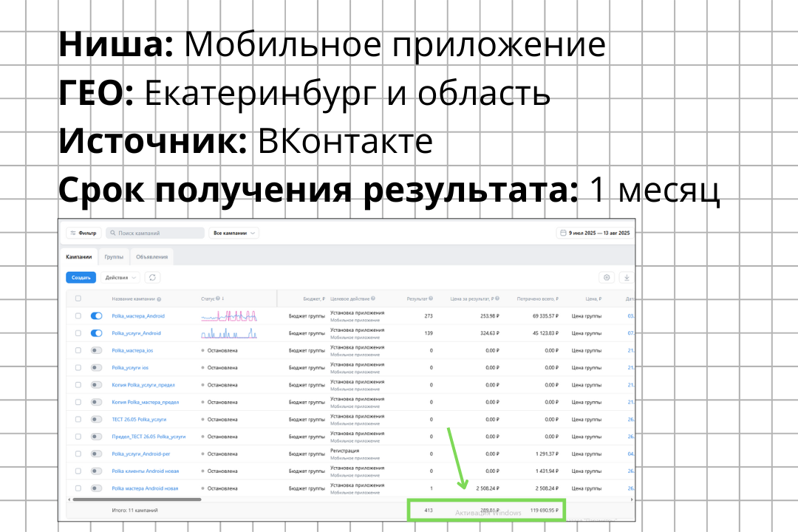Image resolution: width=798 pixels, height=532 pixels.
Task: Enable the Polka клиенты Android новая switch
Action: coord(96,471)
